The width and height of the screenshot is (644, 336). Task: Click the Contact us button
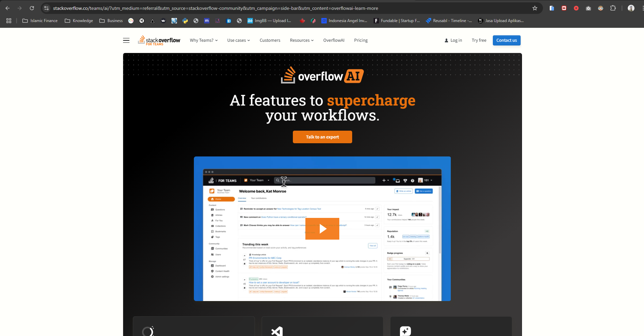[x=507, y=40]
